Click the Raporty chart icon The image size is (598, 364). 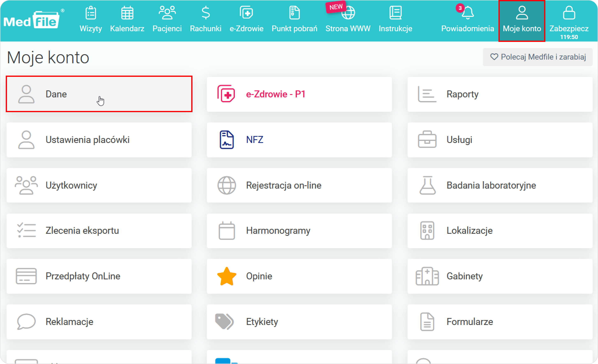[427, 94]
